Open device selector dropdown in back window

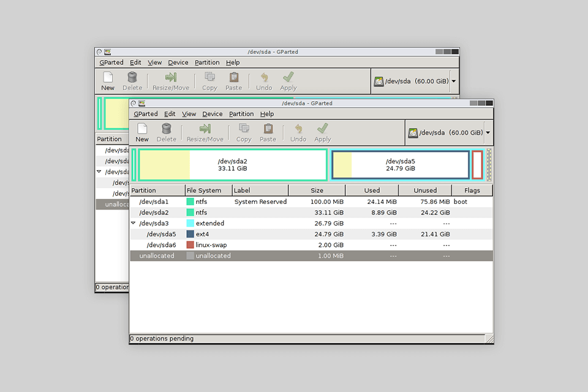(415, 81)
